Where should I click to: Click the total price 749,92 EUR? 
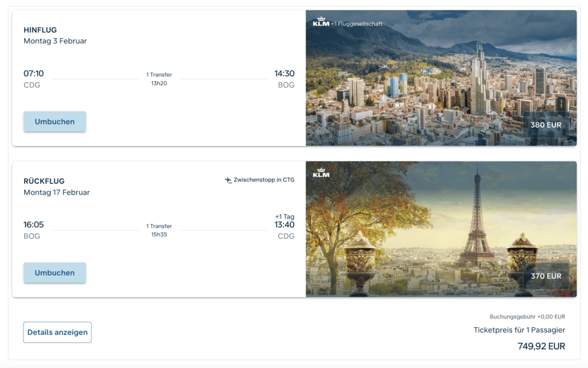541,346
